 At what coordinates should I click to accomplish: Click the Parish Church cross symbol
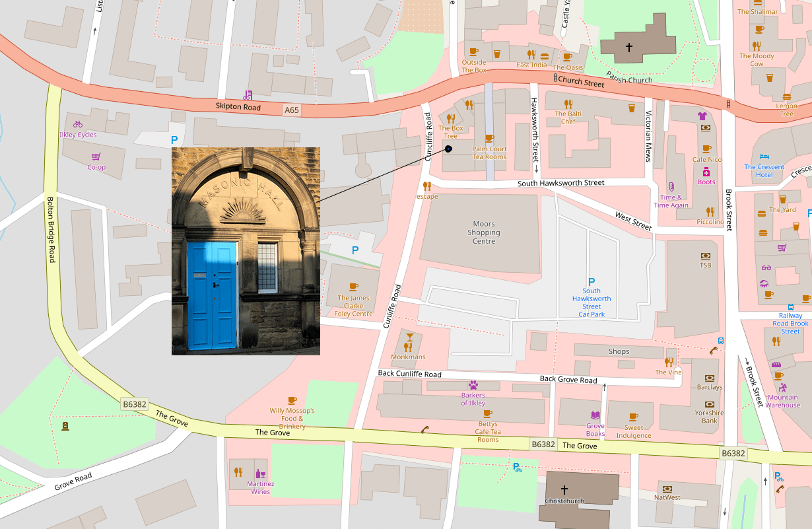tap(629, 48)
